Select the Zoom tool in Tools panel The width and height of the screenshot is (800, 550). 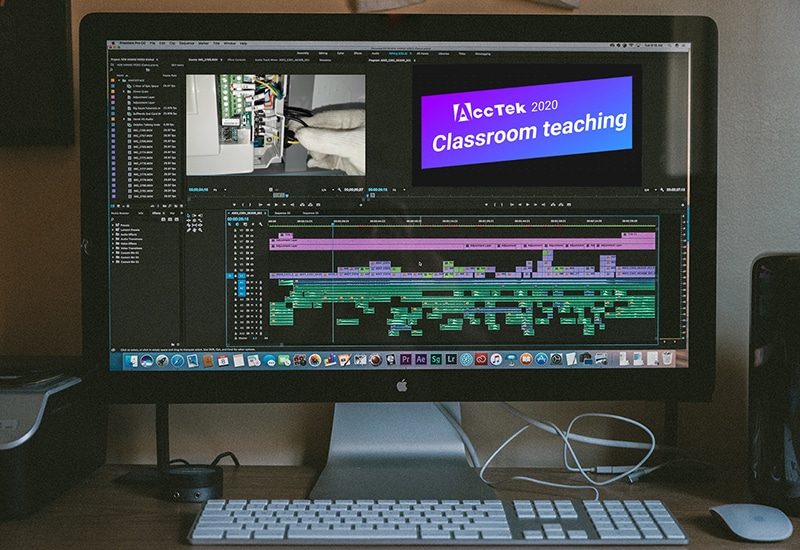[200, 230]
